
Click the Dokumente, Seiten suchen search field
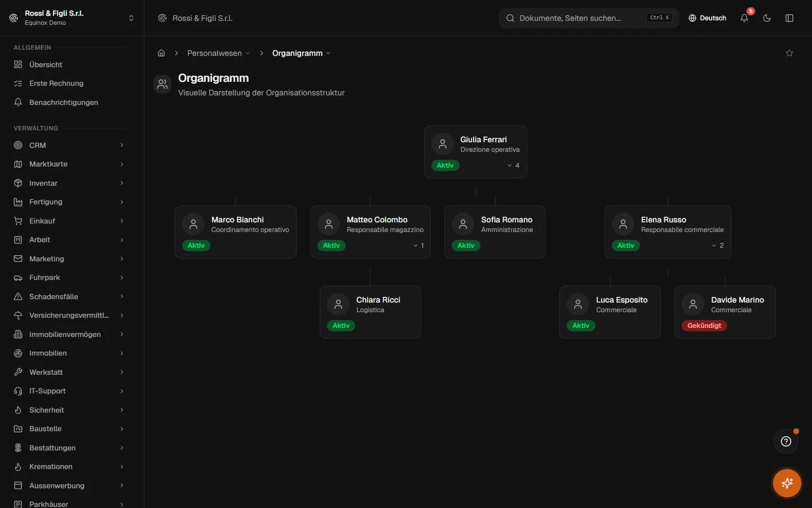point(589,18)
